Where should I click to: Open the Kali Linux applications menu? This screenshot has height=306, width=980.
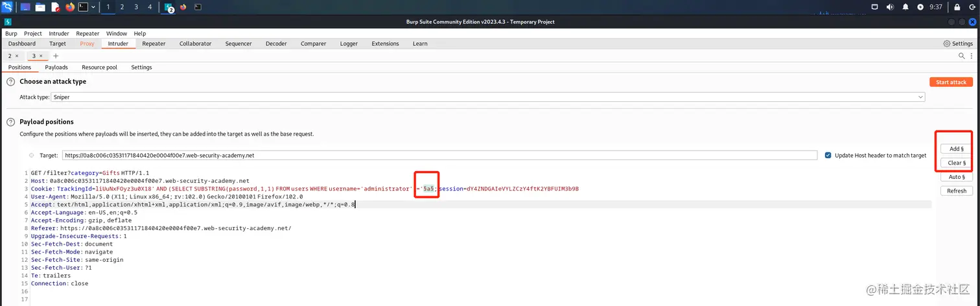point(8,7)
